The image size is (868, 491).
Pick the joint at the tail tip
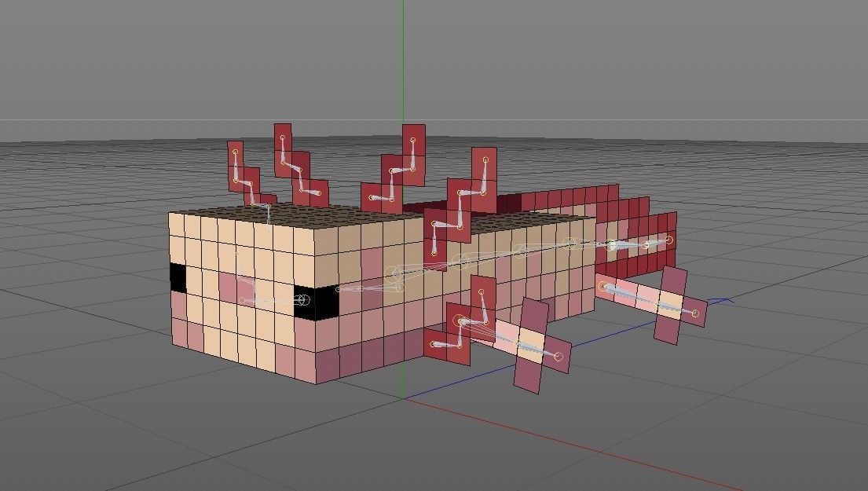(669, 240)
